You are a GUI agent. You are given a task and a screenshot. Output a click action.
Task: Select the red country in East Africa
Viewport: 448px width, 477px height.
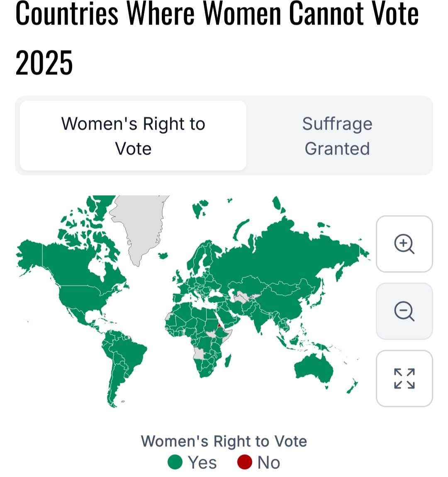pyautogui.click(x=219, y=326)
